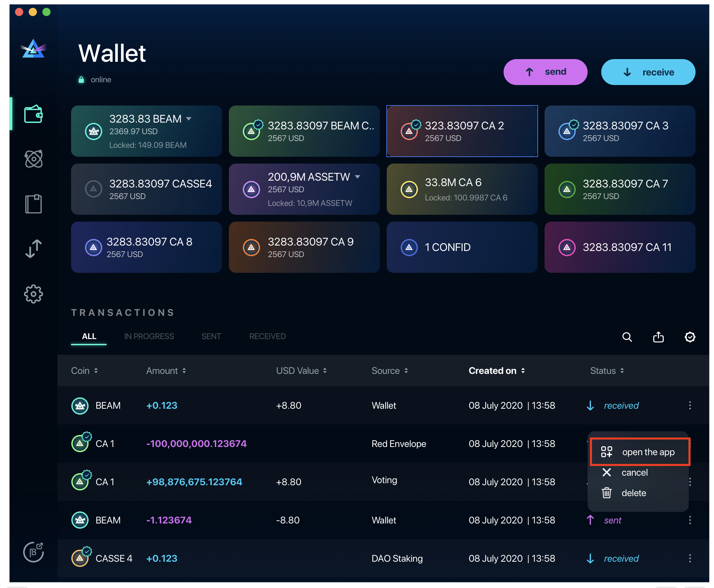Expand the 3283.83 BEAM balance dropdown
714x588 pixels.
(189, 118)
